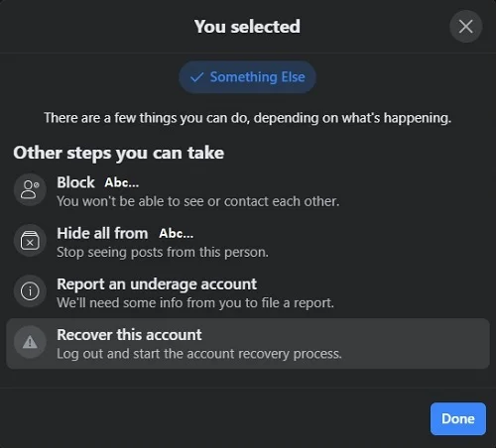Viewport: 496px width, 448px height.
Task: Open Report an underage account
Action: click(x=248, y=292)
